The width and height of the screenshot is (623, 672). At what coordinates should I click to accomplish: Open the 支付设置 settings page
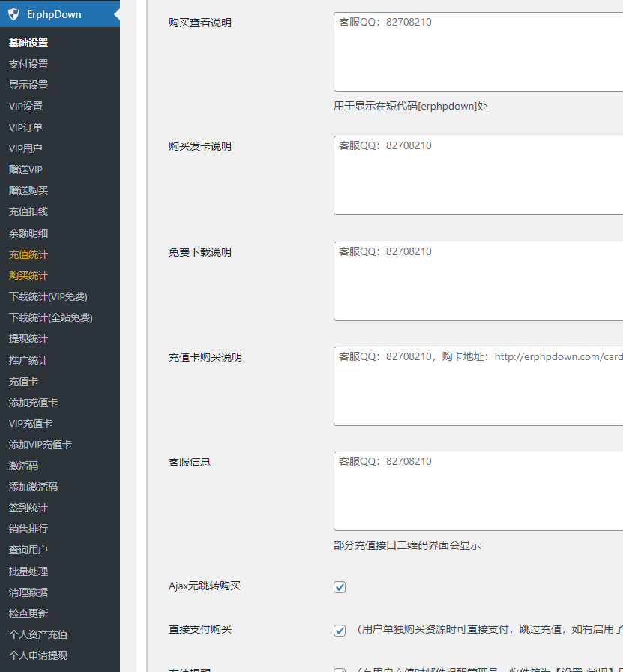(x=28, y=64)
